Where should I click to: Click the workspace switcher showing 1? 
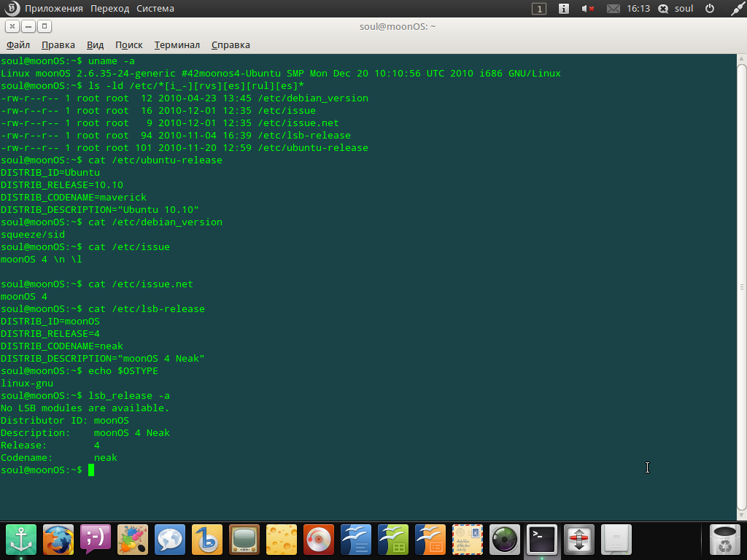click(539, 9)
